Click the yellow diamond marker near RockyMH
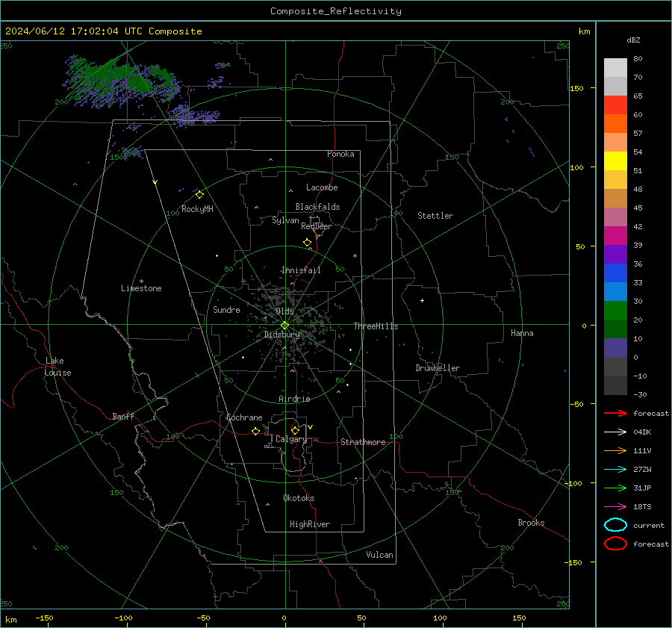 tap(199, 195)
